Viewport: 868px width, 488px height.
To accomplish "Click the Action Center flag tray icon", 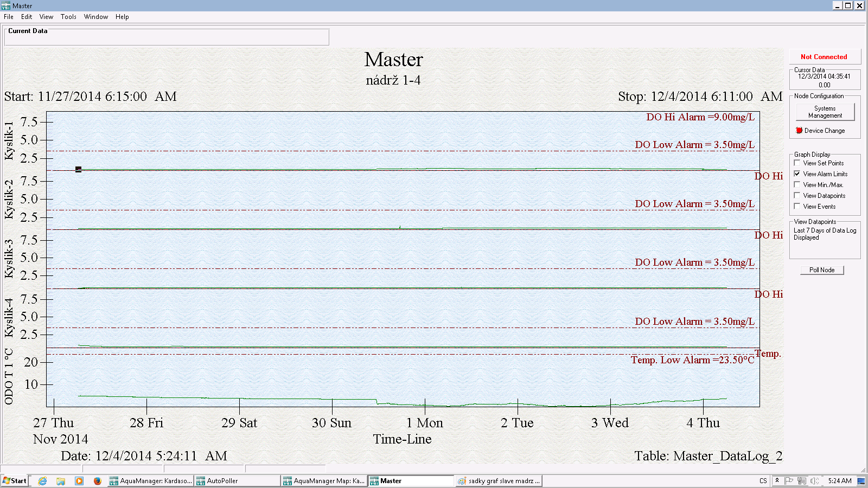I will (789, 481).
